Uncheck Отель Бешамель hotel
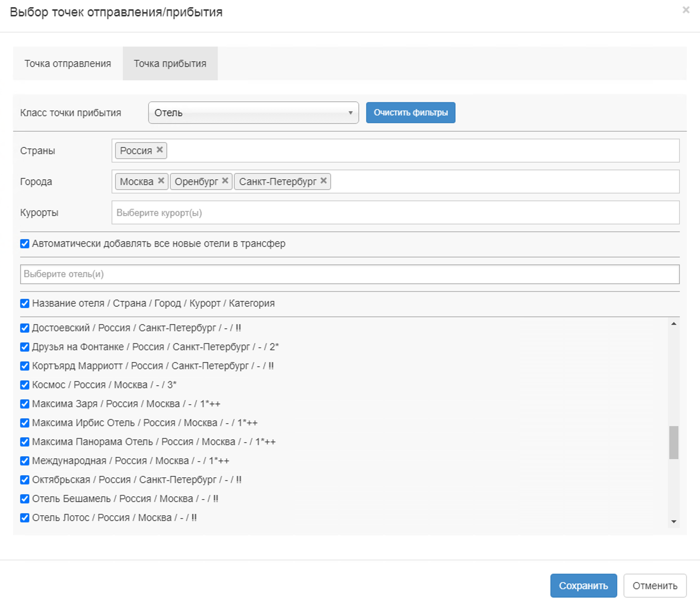 click(x=25, y=499)
